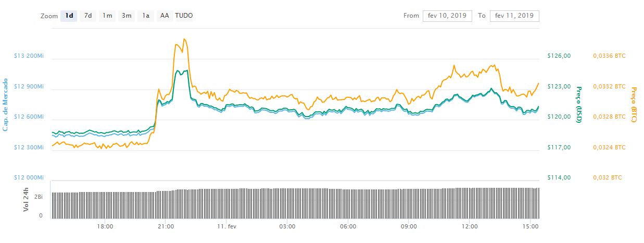Click the 11. fev date axis label
Image resolution: width=644 pixels, height=243 pixels.
click(227, 227)
